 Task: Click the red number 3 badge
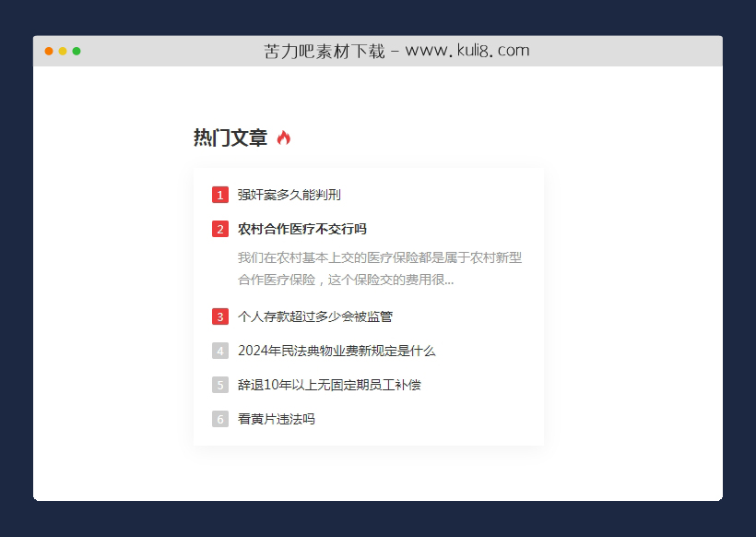click(219, 316)
